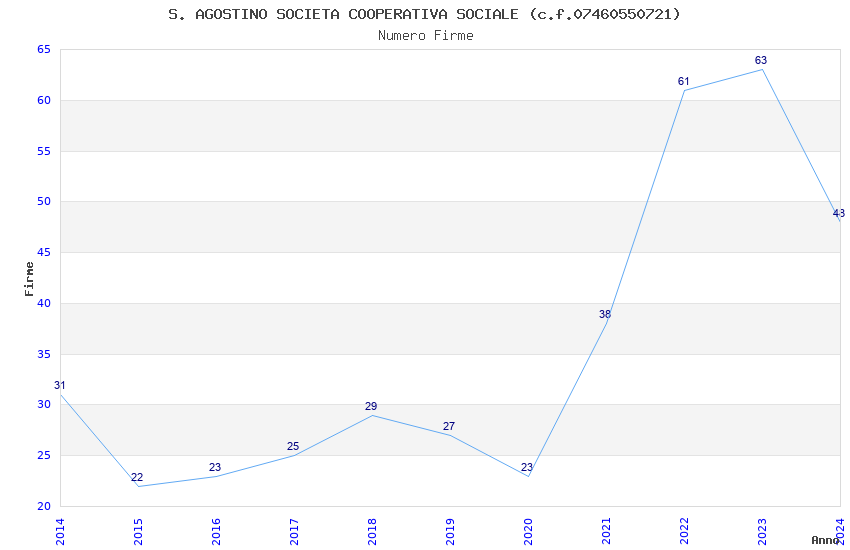Click the data label 29 for 2018
The height and width of the screenshot is (550, 850).
(371, 406)
